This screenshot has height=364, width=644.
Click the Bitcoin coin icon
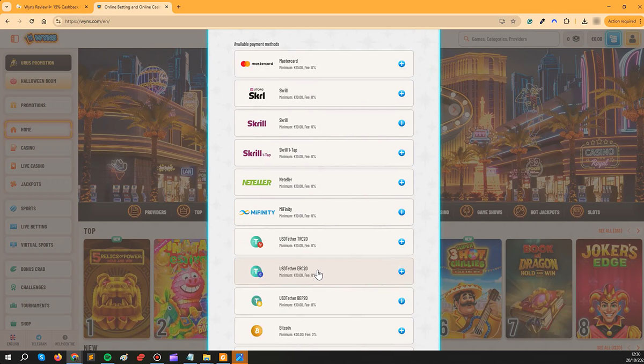tap(257, 331)
